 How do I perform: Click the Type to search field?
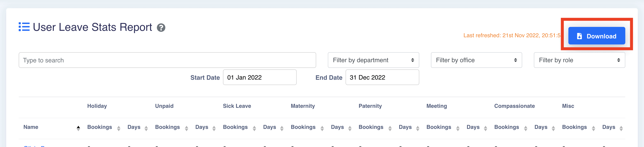(x=167, y=60)
